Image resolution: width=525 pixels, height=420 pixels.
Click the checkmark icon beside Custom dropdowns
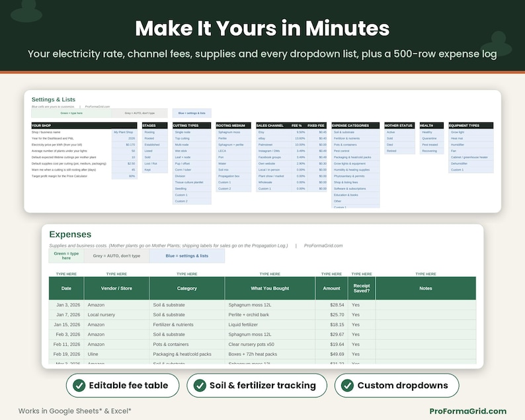click(x=347, y=386)
